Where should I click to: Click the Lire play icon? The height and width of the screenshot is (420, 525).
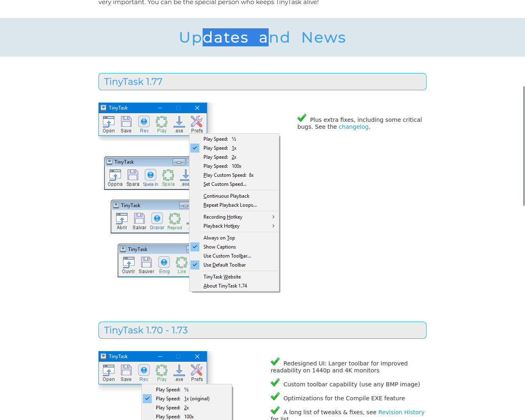click(x=182, y=265)
